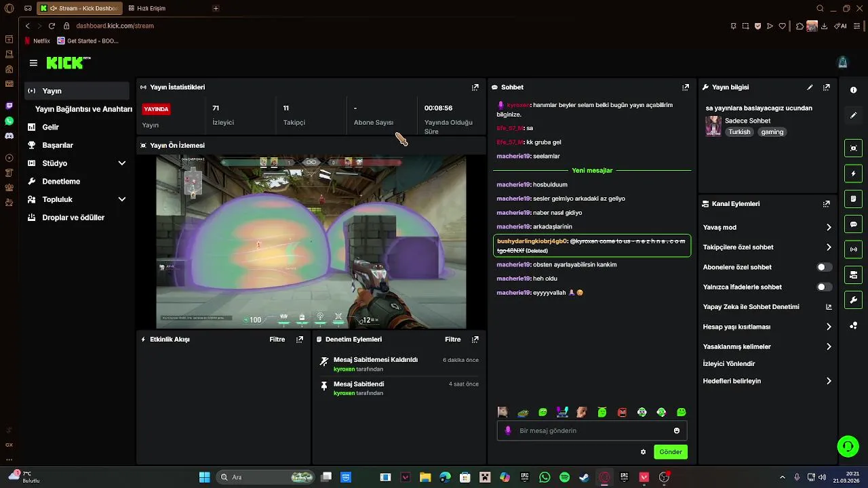
Task: Open a new browser tab
Action: [216, 8]
